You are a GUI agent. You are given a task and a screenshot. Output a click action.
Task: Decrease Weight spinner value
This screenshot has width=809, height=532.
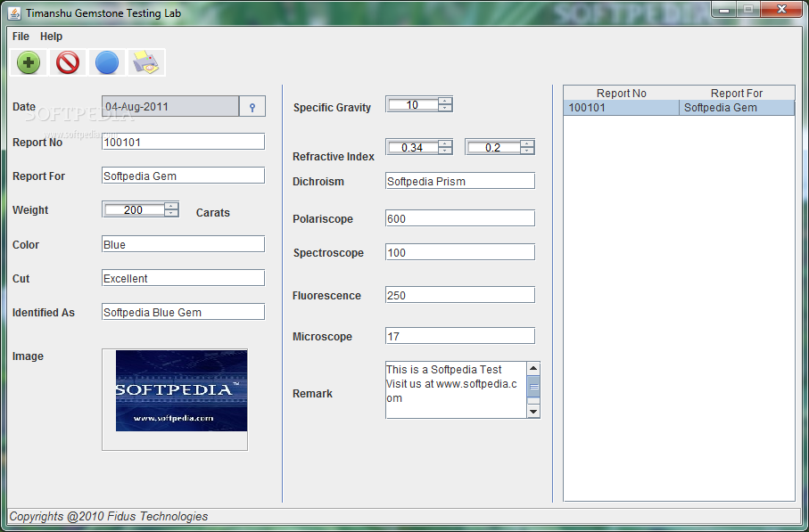click(x=171, y=213)
